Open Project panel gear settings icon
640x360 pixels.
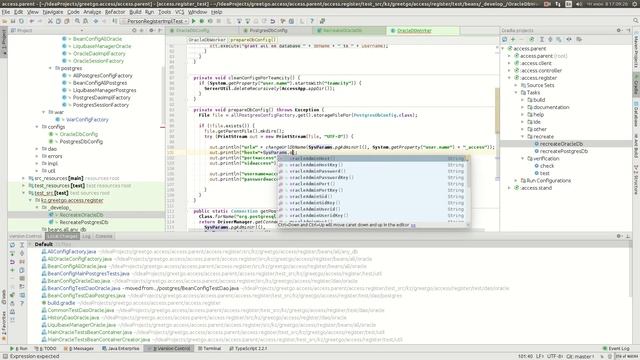tap(151, 30)
